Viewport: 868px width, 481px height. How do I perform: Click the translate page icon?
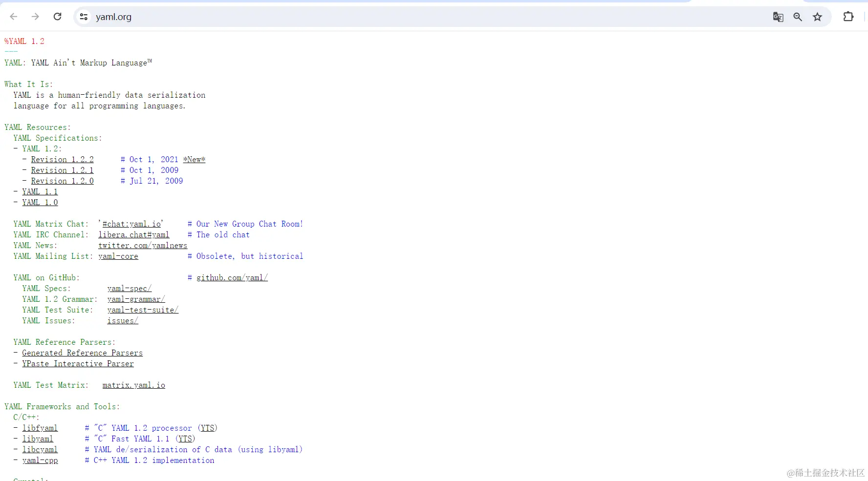[x=778, y=17]
